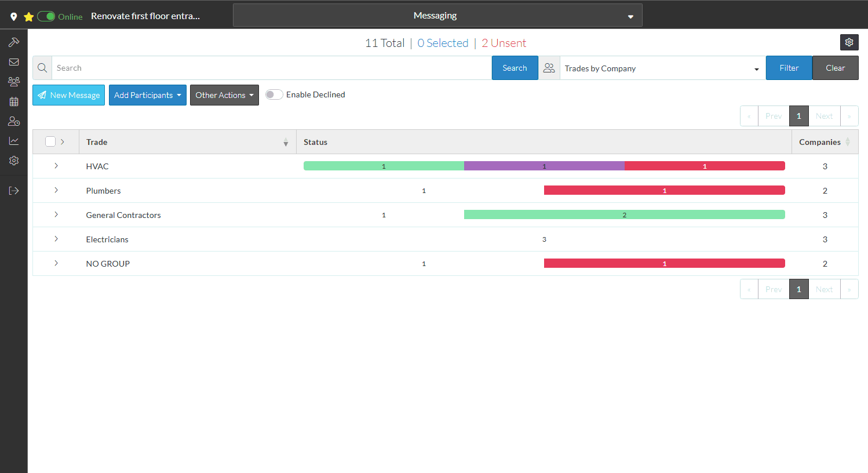Click the Clear button
This screenshot has height=473, width=868.
[x=835, y=68]
